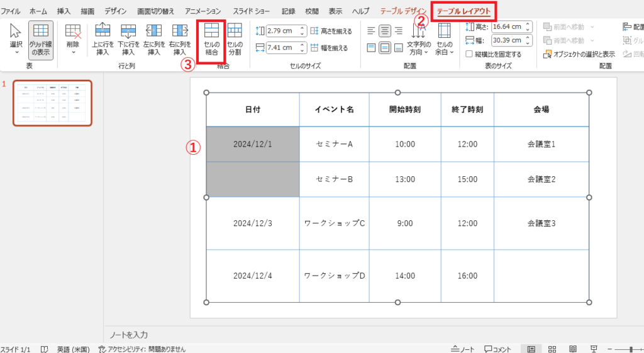Switch to Slide Sorter view icon
This screenshot has width=644, height=353.
point(552,349)
